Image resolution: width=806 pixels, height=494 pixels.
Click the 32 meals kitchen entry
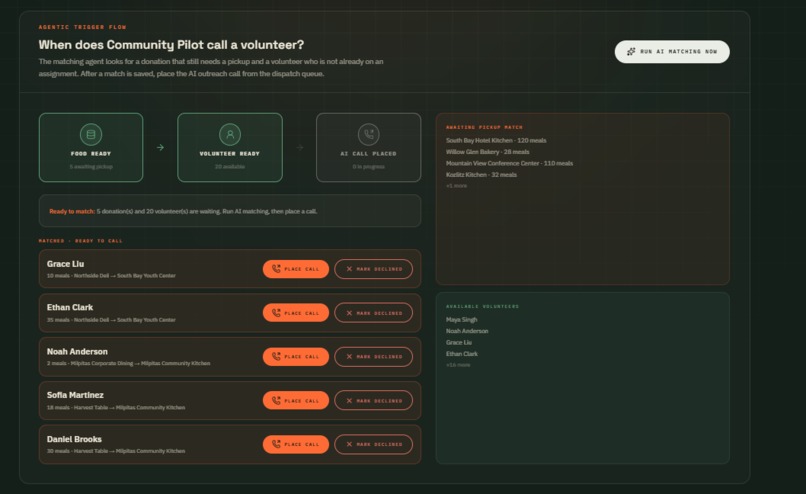click(x=481, y=175)
